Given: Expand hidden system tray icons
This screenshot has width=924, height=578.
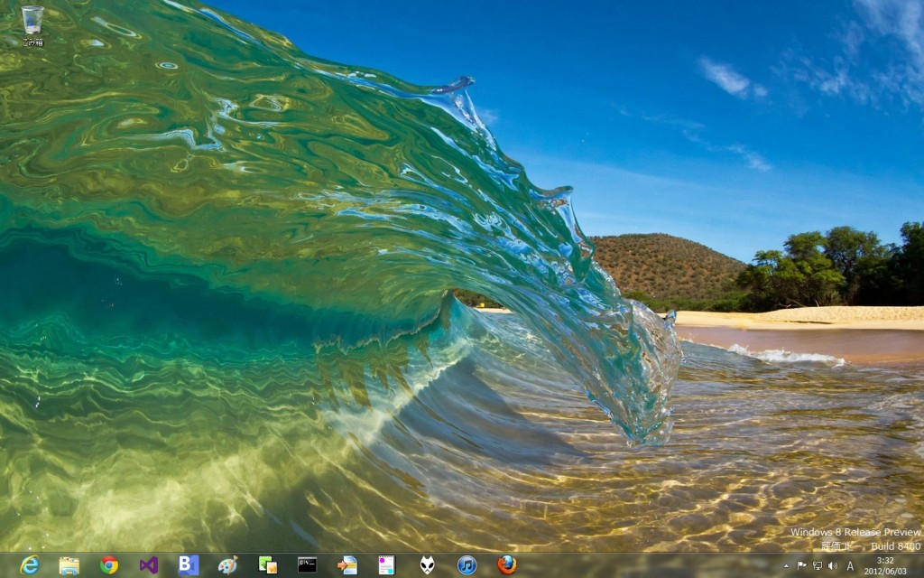Looking at the screenshot, I should point(786,566).
